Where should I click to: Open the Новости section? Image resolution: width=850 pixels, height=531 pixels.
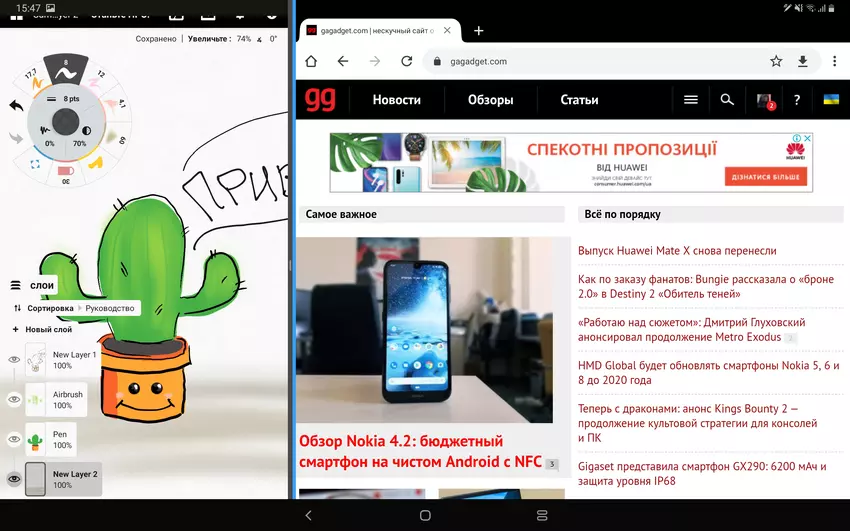point(396,100)
